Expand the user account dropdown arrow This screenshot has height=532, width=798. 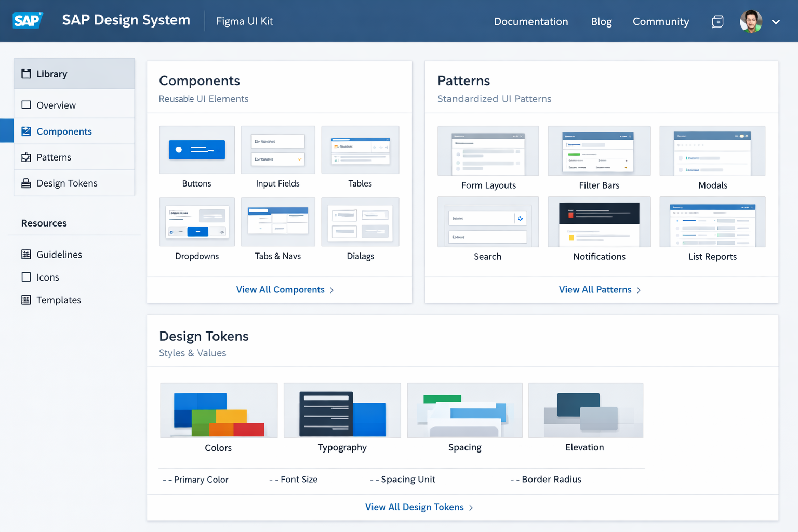tap(776, 22)
